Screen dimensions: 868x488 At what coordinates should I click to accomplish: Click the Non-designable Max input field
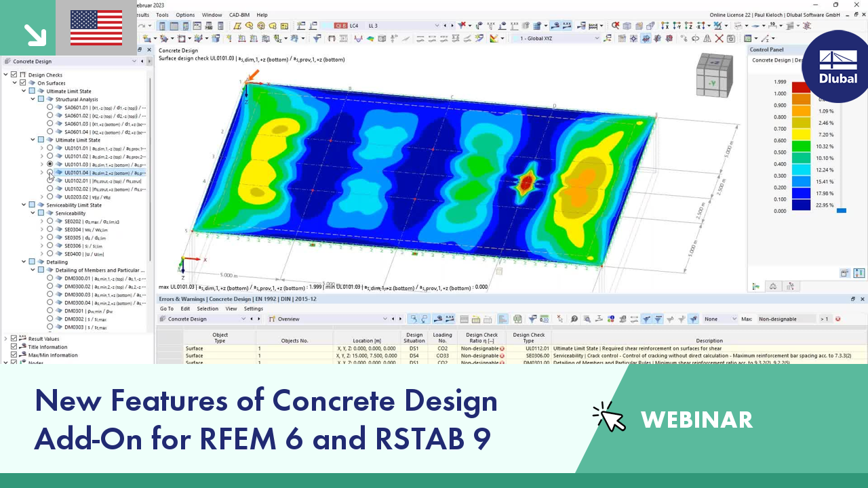pos(787,319)
